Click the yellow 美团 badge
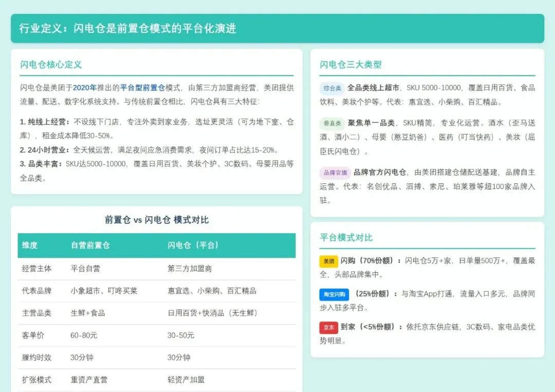 click(328, 261)
